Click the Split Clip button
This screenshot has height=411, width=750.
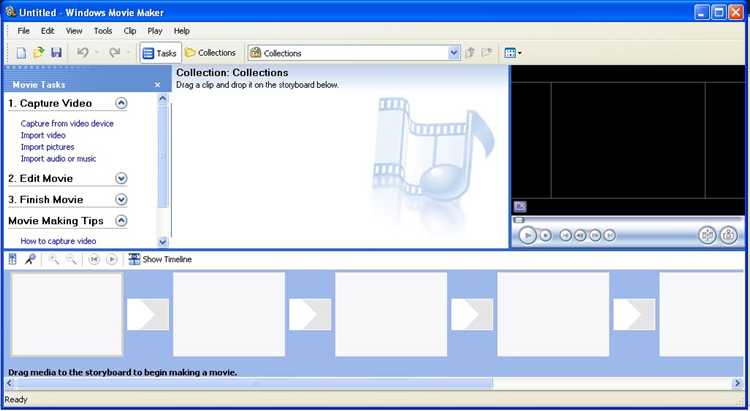click(x=707, y=235)
